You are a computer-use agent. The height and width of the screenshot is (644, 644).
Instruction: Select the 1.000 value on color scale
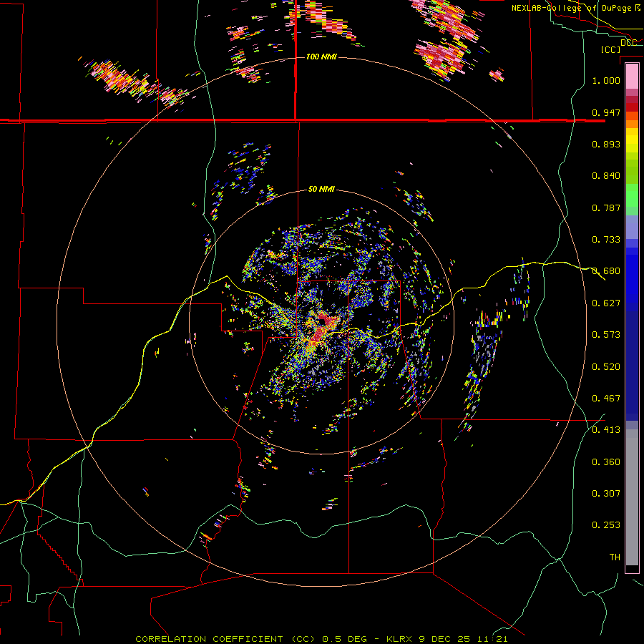[x=606, y=80]
